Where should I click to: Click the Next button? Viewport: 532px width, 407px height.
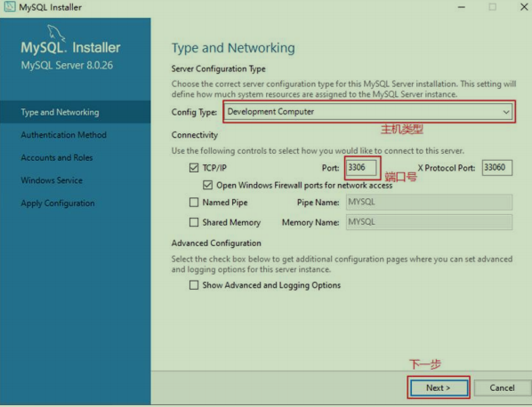point(439,387)
